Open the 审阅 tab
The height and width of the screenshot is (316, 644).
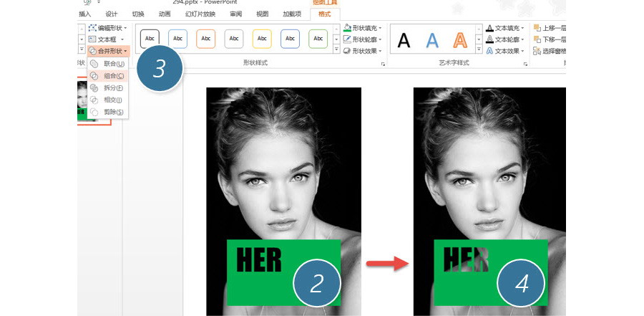click(235, 14)
